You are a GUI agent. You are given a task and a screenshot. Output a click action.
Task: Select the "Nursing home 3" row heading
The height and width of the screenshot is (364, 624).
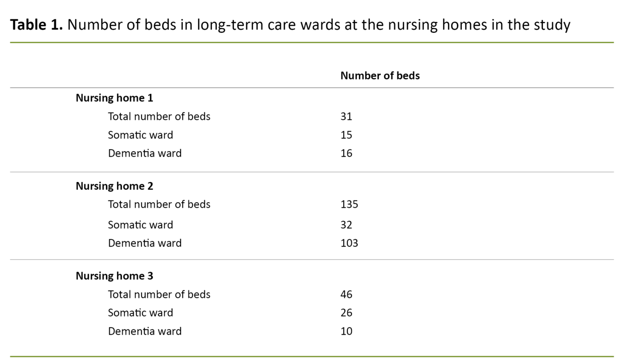[x=114, y=276]
